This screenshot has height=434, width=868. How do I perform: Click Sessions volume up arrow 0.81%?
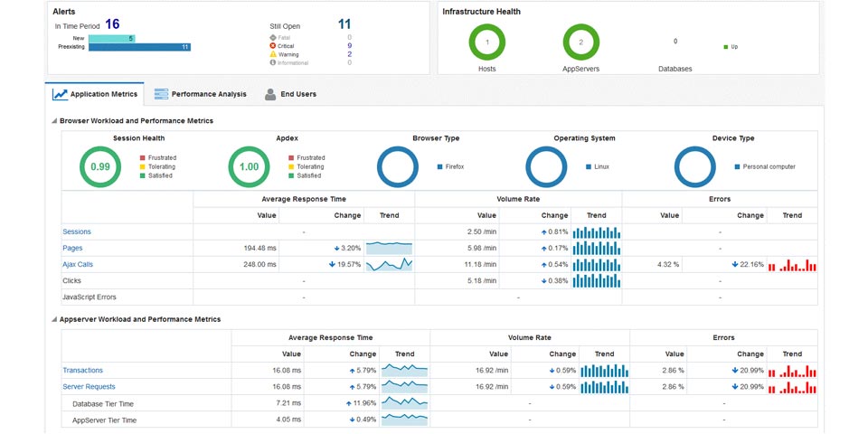543,232
